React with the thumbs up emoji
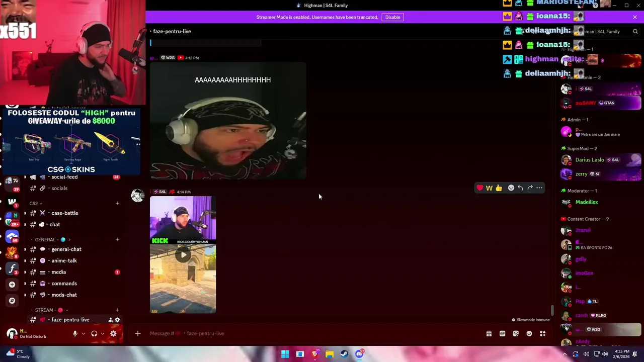 (x=499, y=188)
